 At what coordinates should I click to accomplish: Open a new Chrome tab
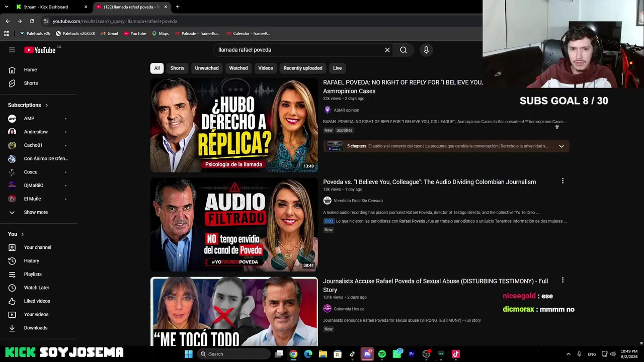click(178, 7)
